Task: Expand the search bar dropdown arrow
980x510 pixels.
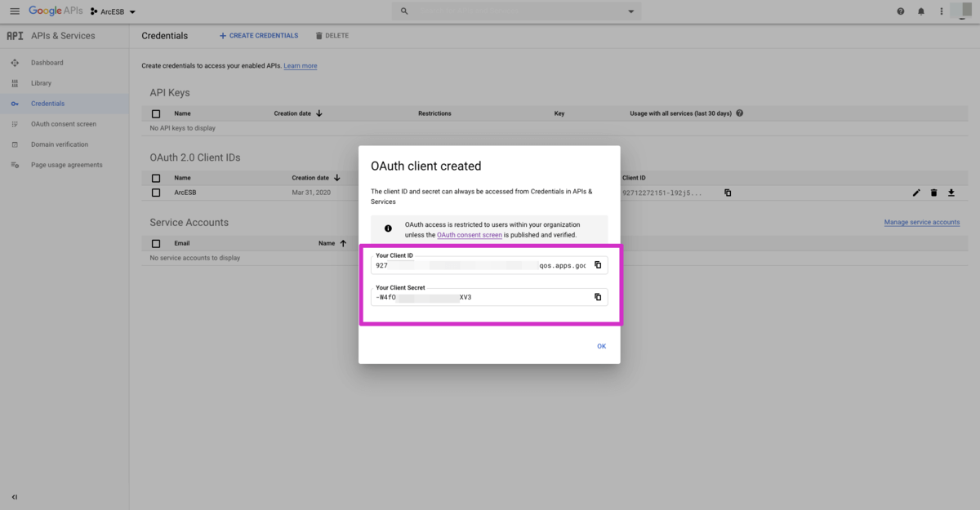Action: click(630, 11)
